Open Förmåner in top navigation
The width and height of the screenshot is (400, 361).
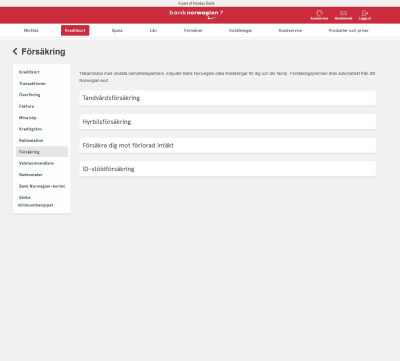193,30
